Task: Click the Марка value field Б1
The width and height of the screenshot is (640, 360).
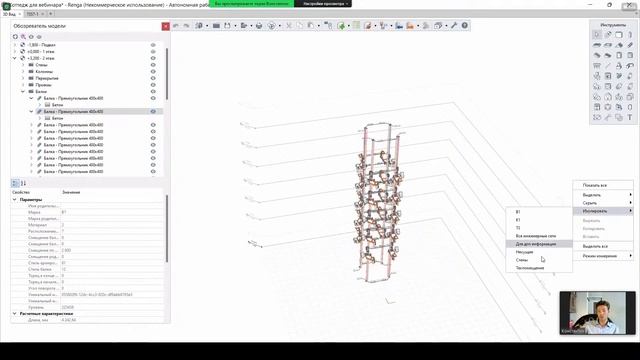Action: pyautogui.click(x=111, y=212)
